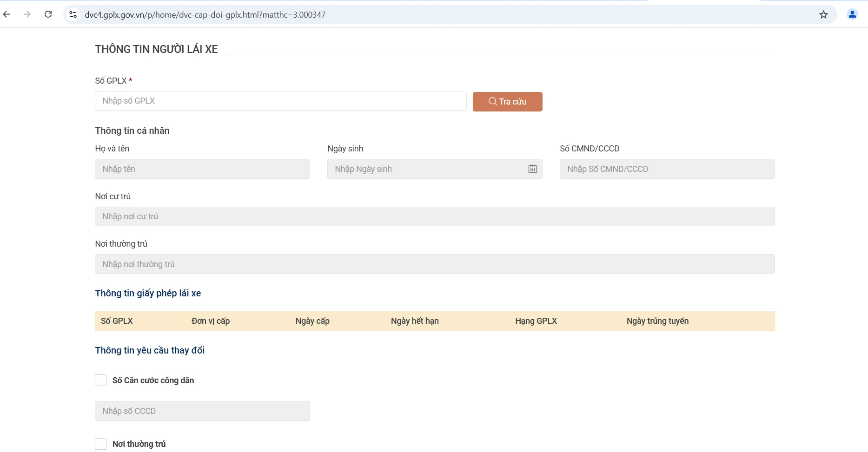The width and height of the screenshot is (868, 452).
Task: Reload the current page
Action: click(x=48, y=14)
